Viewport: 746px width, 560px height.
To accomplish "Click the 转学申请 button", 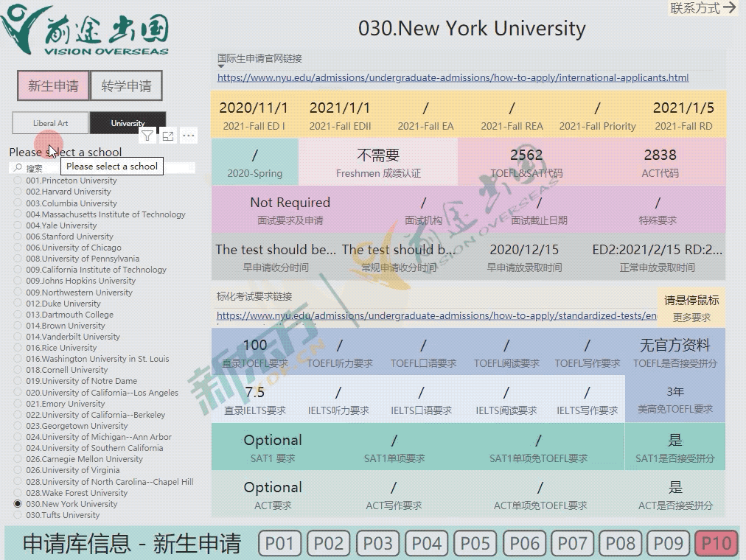I will tap(126, 86).
